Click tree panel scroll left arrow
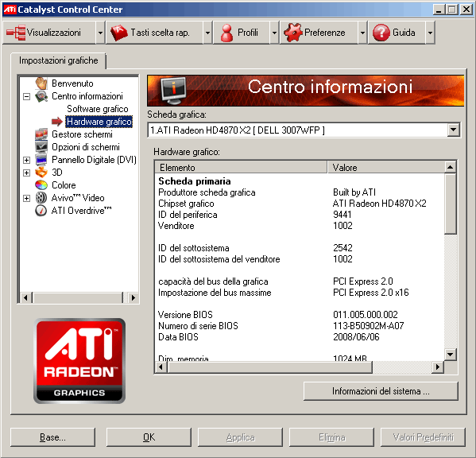The image size is (476, 458). pyautogui.click(x=25, y=297)
